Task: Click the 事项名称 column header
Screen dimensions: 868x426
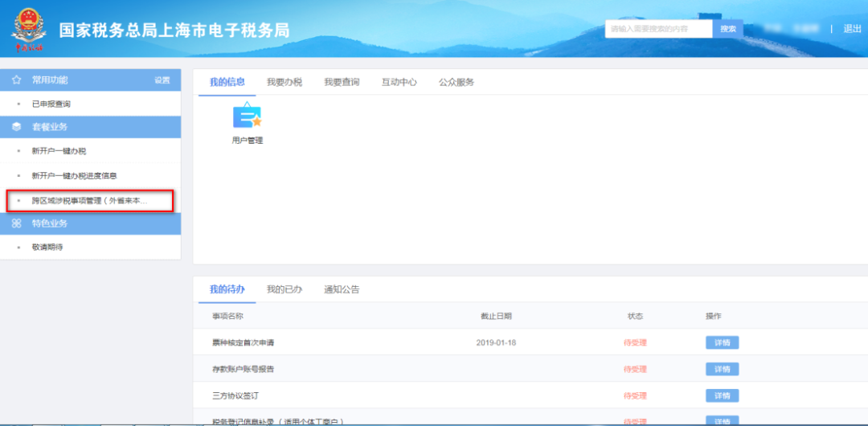Action: coord(227,316)
